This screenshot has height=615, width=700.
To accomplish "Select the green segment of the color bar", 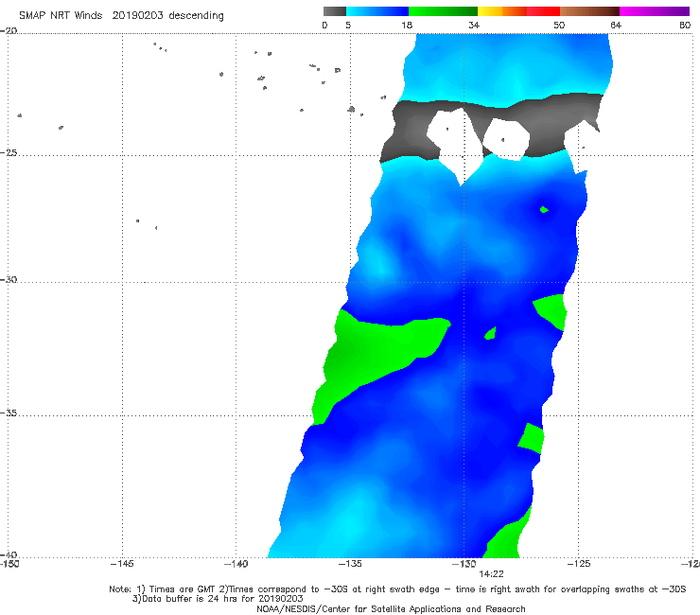I will click(x=443, y=11).
